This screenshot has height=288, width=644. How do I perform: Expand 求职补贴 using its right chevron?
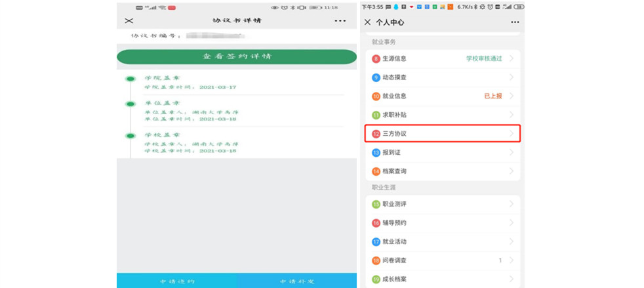coord(512,115)
